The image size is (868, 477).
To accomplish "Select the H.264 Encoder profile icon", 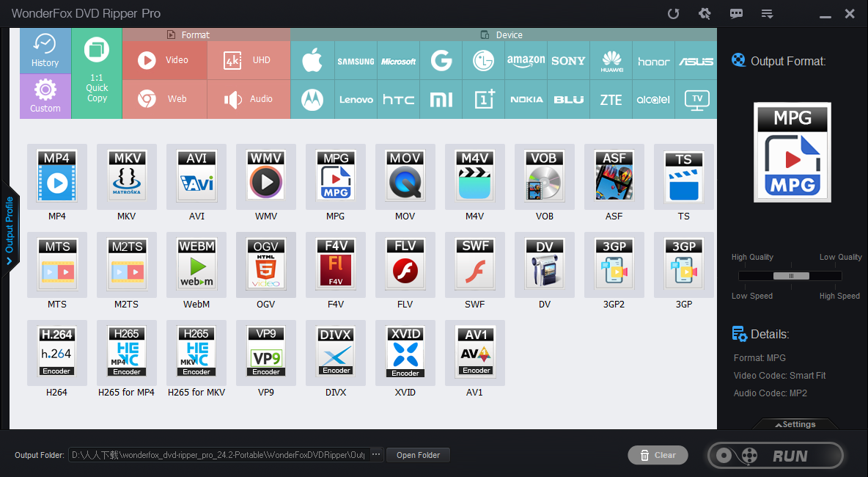I will point(57,352).
